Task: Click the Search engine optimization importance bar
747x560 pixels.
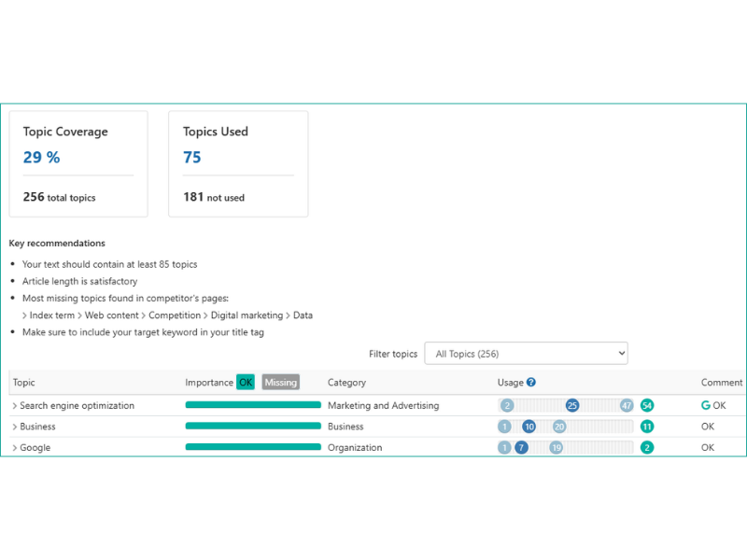Action: [253, 406]
